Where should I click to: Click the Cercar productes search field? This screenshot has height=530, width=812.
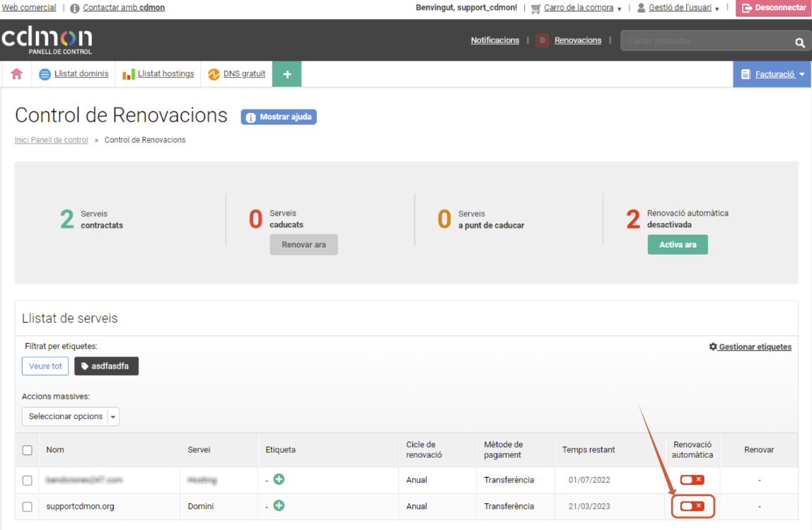coord(707,40)
